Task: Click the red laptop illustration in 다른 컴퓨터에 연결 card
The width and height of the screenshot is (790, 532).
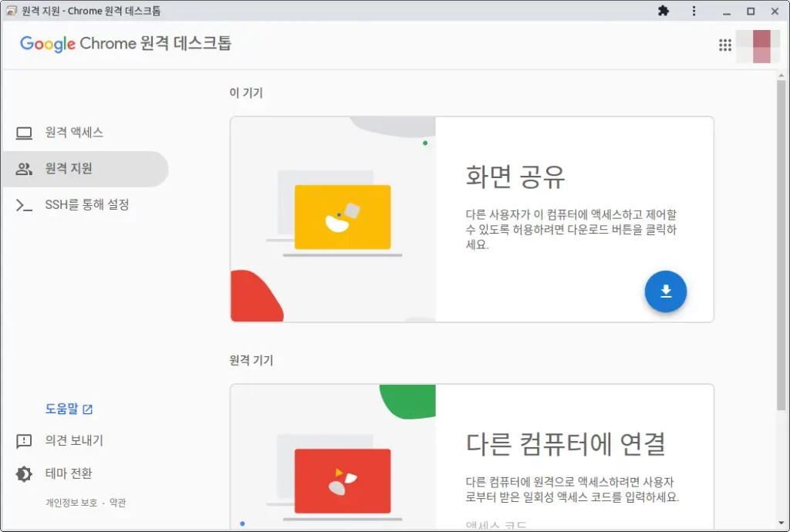Action: [343, 481]
